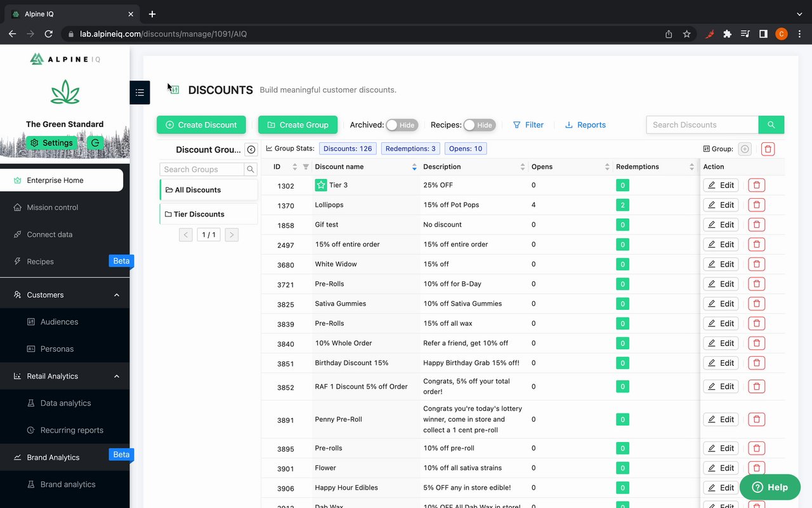This screenshot has width=812, height=508.
Task: Bookmark this page with the star icon
Action: [x=686, y=34]
